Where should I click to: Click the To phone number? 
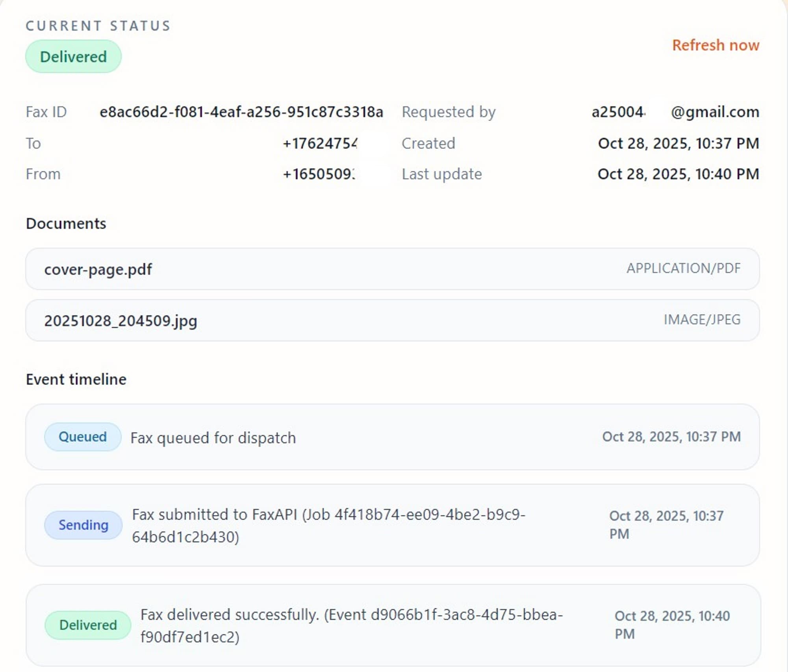[x=319, y=143]
